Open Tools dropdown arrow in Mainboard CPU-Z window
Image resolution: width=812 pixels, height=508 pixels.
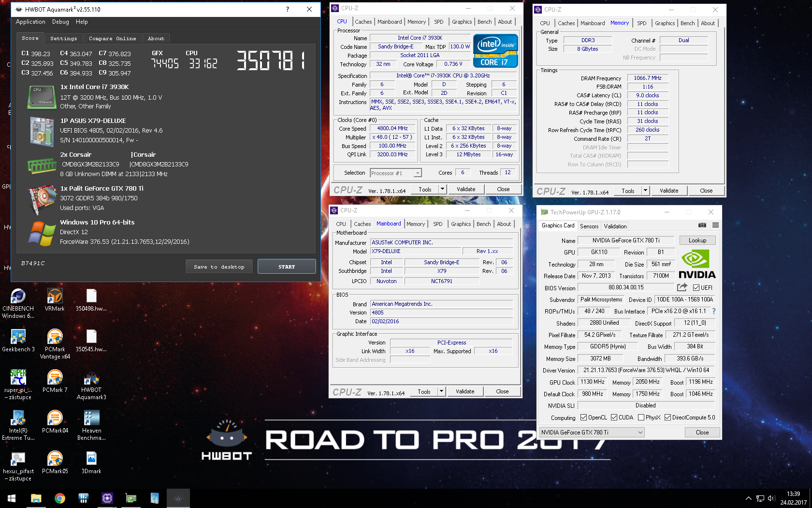pyautogui.click(x=441, y=391)
